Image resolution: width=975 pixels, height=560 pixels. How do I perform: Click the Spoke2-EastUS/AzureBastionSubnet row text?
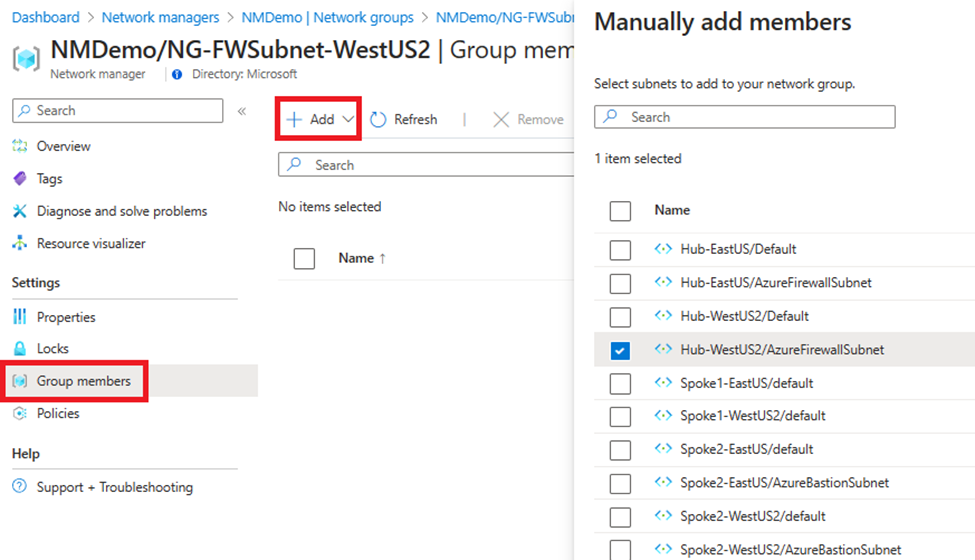(x=785, y=483)
